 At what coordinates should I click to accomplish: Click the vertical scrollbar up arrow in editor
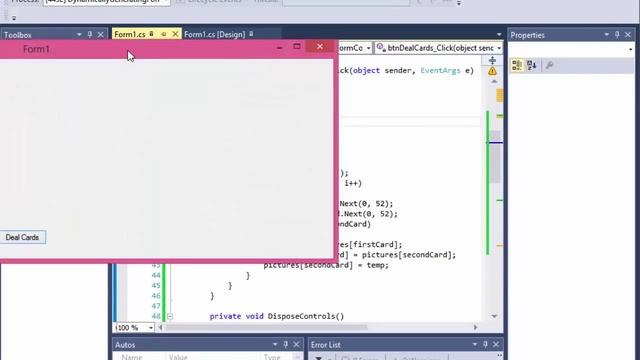[494, 82]
